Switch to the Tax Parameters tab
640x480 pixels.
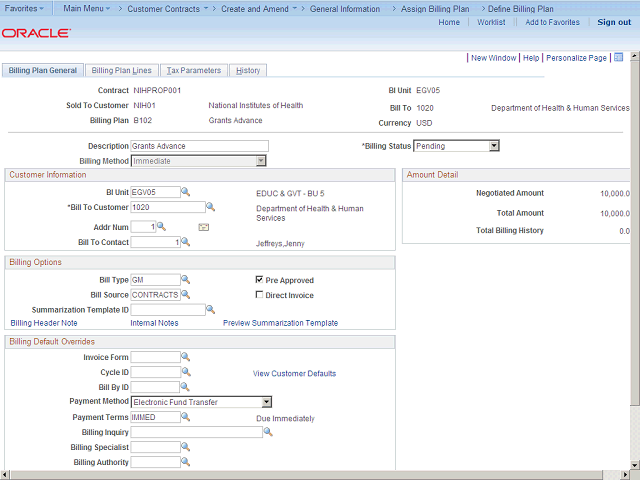(x=194, y=71)
